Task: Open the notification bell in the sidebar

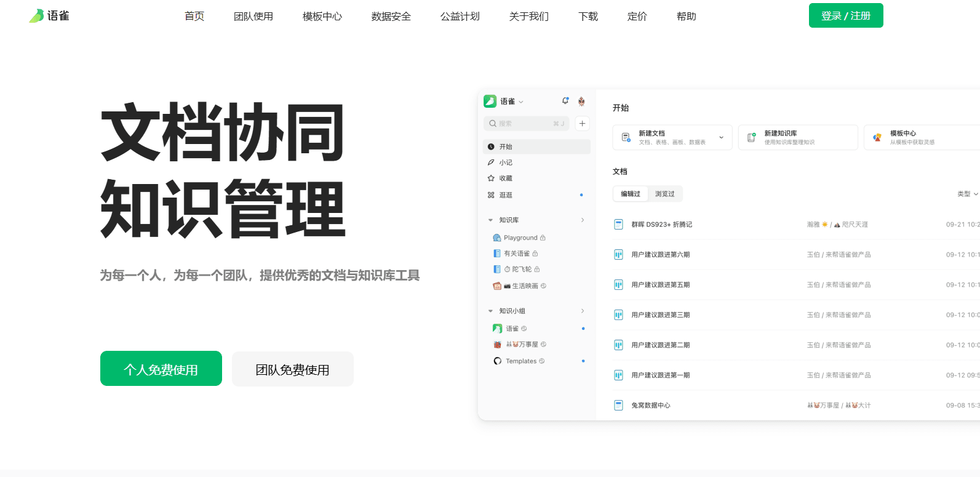Action: coord(565,101)
